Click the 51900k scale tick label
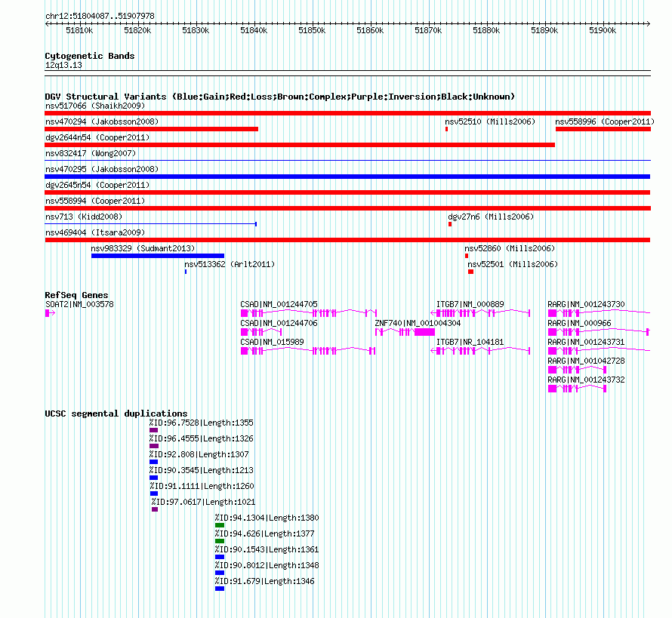Image resolution: width=672 pixels, height=618 pixels. click(603, 30)
